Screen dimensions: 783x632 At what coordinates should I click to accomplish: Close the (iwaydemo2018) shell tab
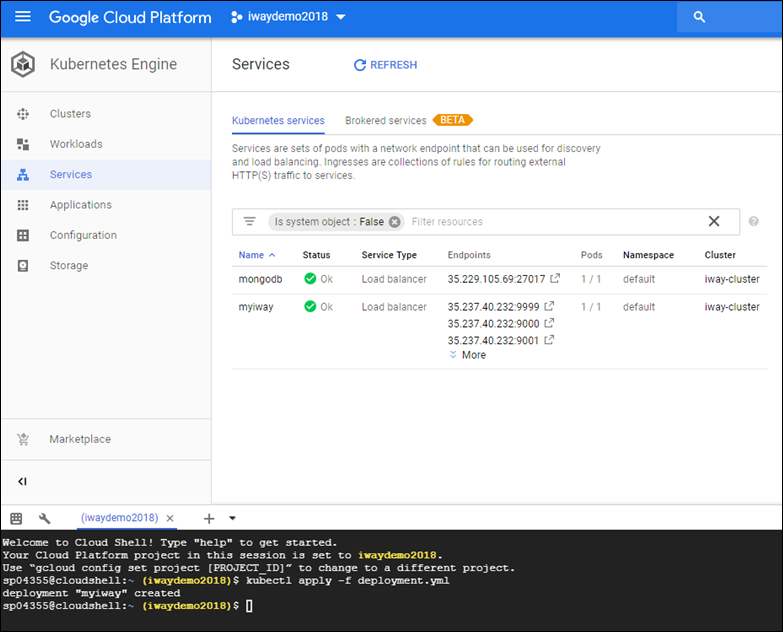point(170,519)
